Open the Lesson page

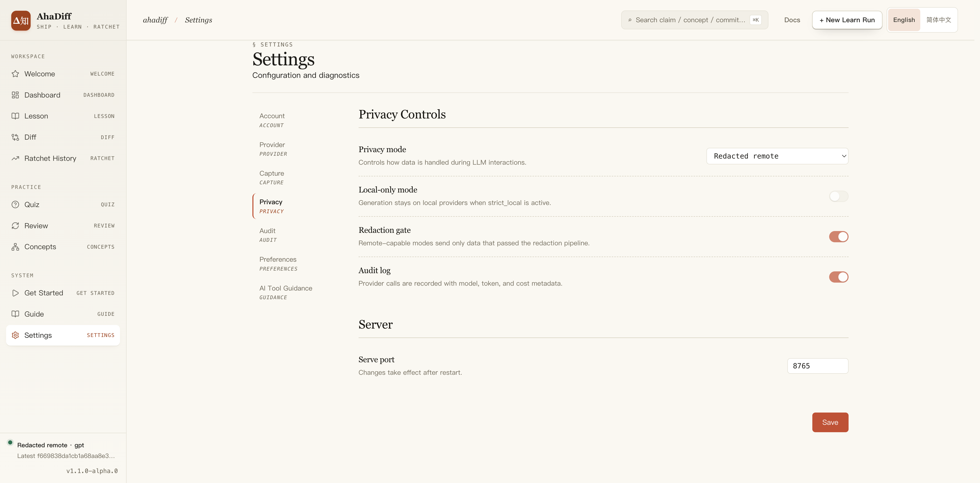click(x=63, y=116)
